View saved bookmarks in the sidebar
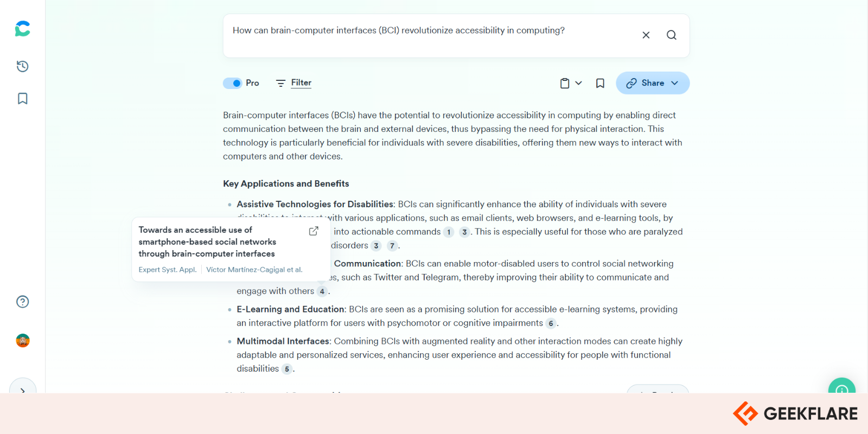This screenshot has height=434, width=868. pos(22,98)
